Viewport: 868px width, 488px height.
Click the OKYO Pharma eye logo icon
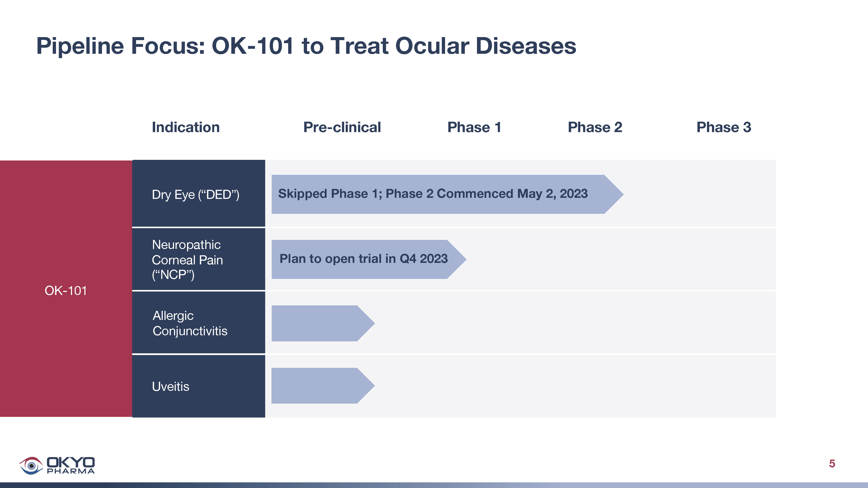tap(31, 465)
